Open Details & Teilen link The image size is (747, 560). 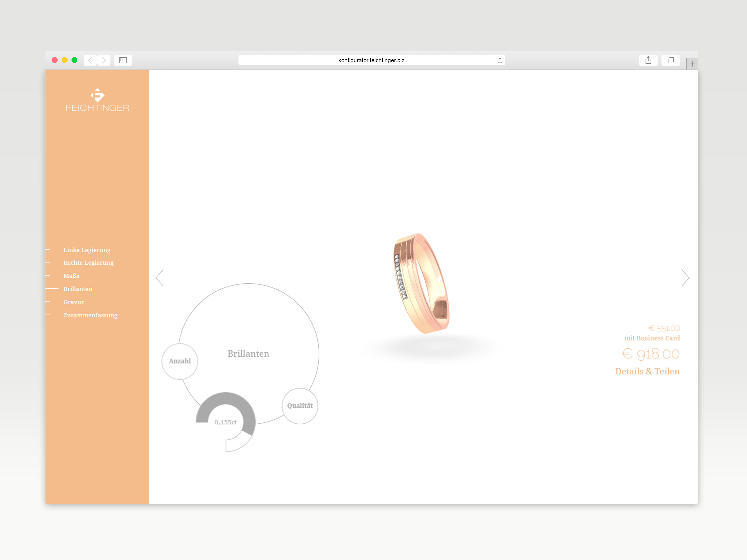(647, 371)
